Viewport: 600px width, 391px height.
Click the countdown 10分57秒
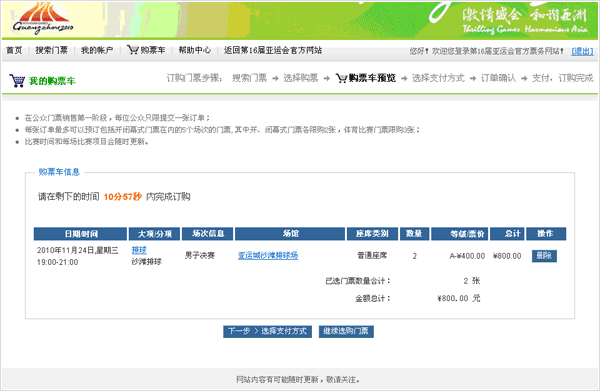coord(123,197)
